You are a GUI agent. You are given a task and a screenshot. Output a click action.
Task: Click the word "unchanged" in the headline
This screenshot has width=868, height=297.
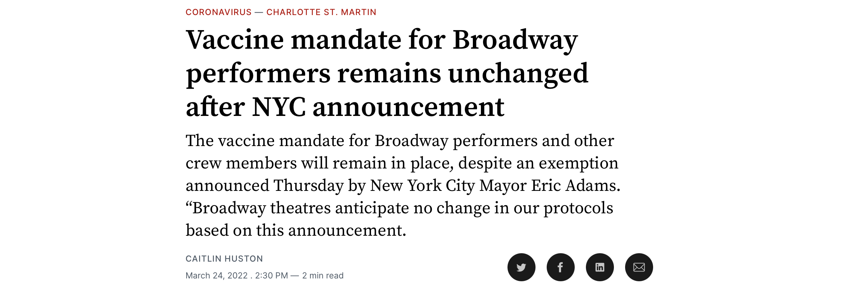(x=518, y=73)
